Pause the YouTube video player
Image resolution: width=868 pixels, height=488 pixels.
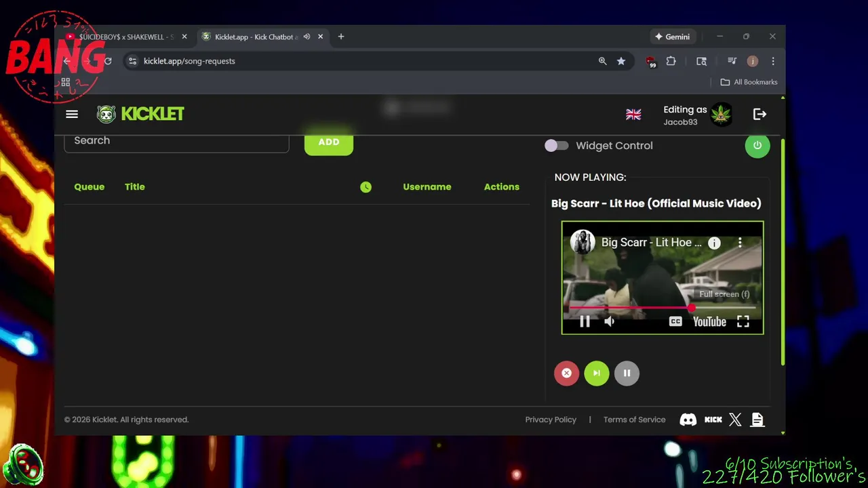[x=585, y=322]
